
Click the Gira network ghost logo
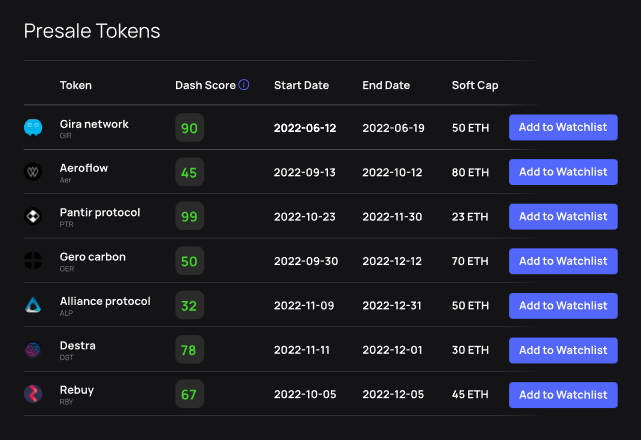click(x=33, y=127)
